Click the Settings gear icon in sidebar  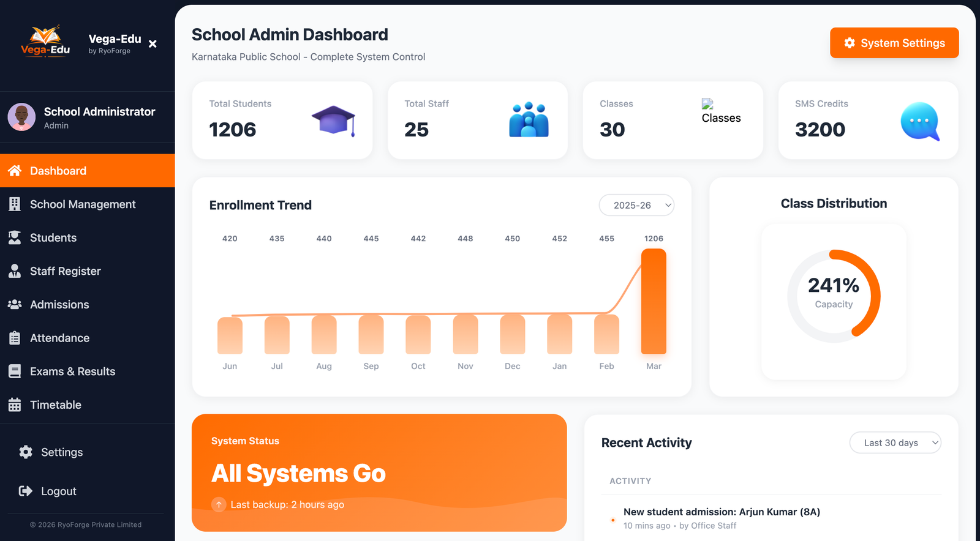pyautogui.click(x=26, y=452)
